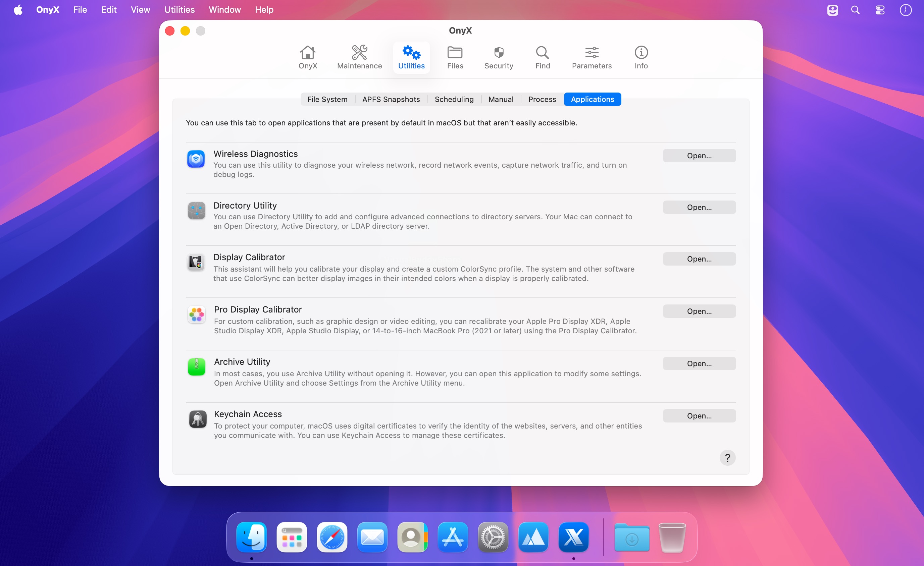
Task: Open Contacts from the Dock
Action: pos(412,537)
